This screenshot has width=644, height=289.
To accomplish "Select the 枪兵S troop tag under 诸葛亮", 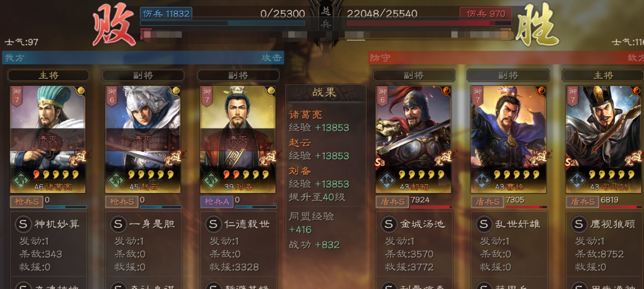I will (27, 202).
